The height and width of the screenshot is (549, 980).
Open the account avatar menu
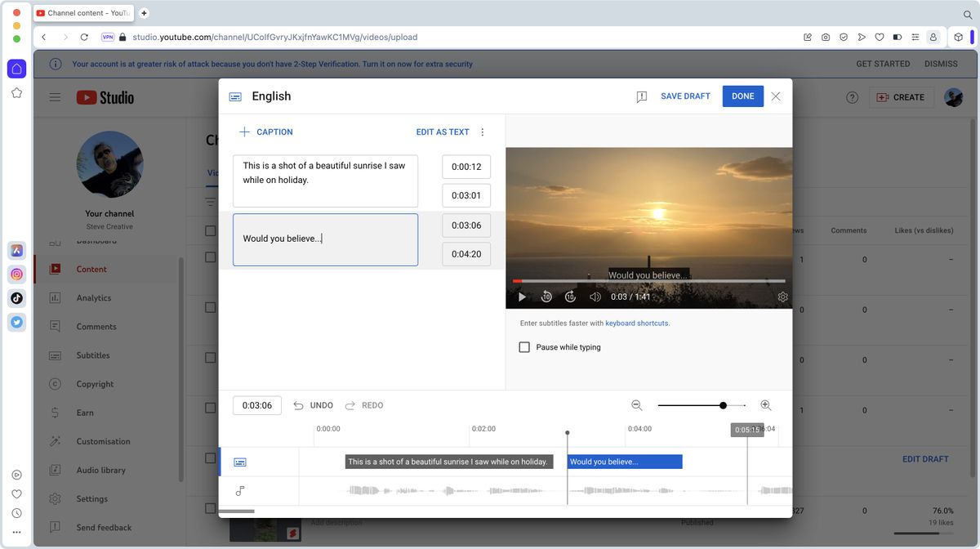953,96
